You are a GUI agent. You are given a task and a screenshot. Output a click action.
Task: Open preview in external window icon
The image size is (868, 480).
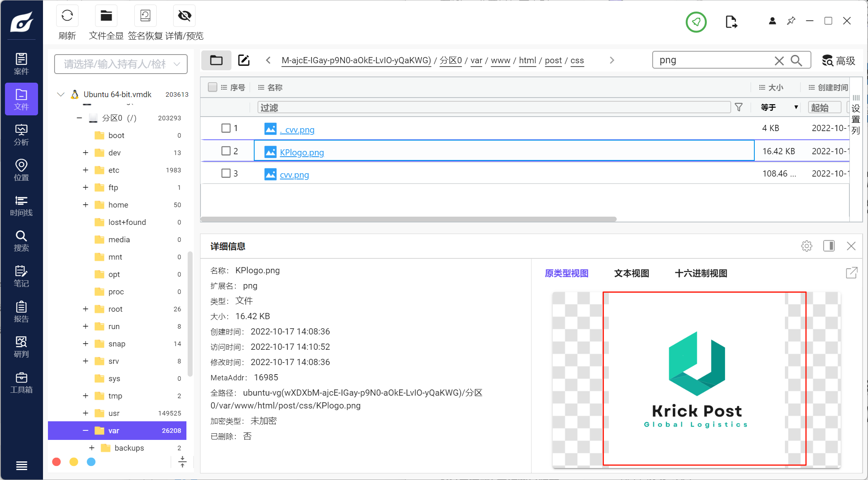[x=851, y=273]
